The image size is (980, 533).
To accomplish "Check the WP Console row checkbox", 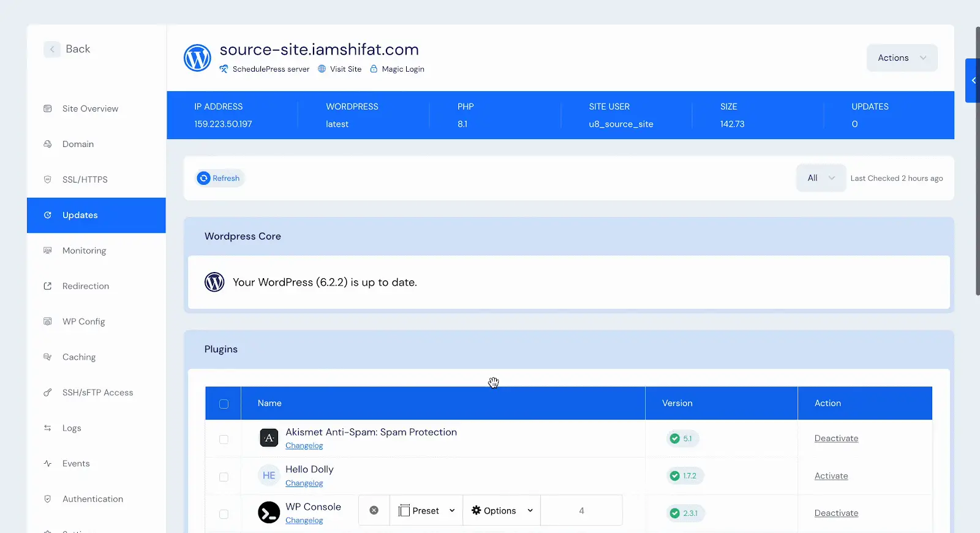I will (224, 514).
